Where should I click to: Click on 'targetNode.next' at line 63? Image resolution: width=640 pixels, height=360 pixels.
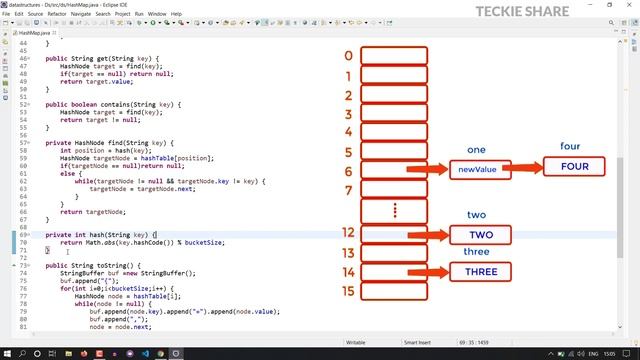(165, 189)
